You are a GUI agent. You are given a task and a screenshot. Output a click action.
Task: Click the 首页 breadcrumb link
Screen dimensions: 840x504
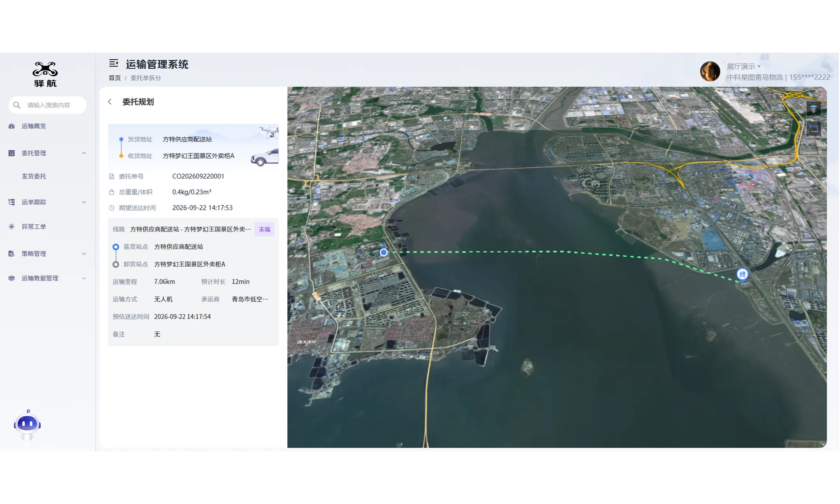(115, 78)
